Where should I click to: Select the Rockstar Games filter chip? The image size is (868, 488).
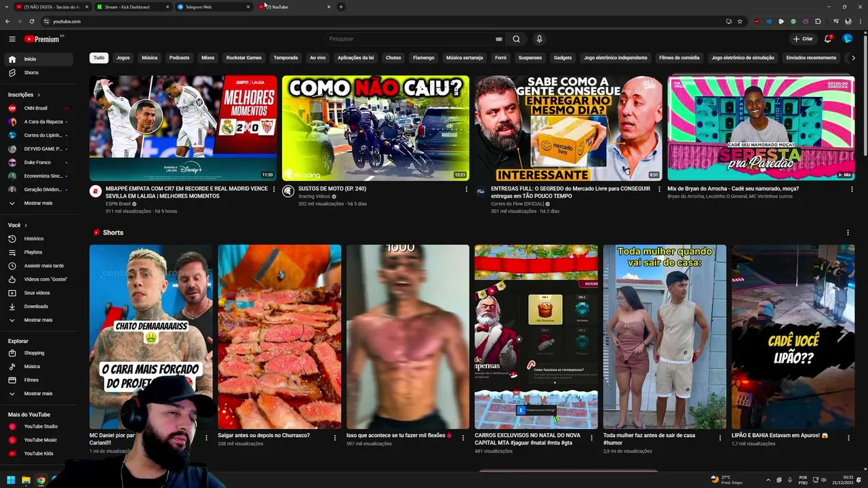pos(243,58)
